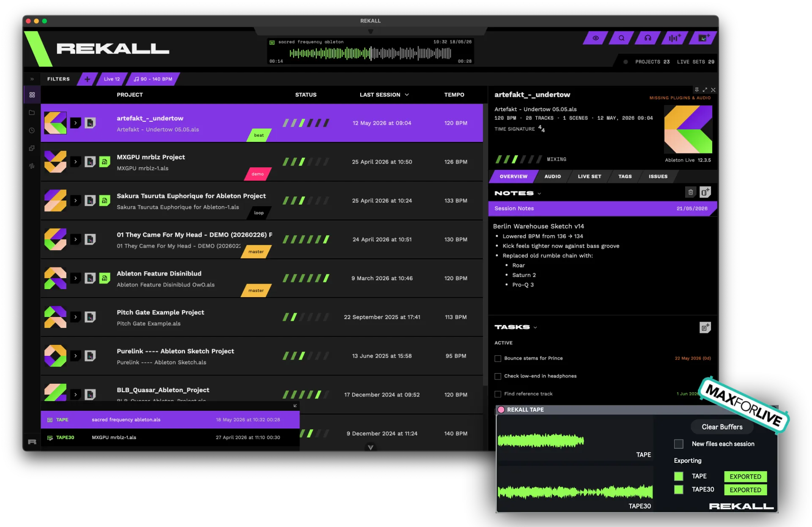The width and height of the screenshot is (812, 527).
Task: Click the 90 - 140 BPM filter chip
Action: tap(153, 79)
